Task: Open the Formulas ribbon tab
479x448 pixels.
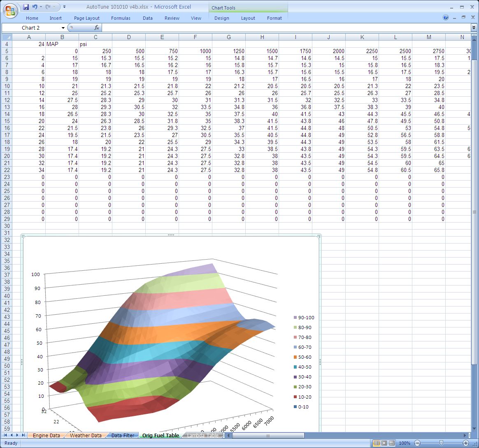Action: point(121,18)
